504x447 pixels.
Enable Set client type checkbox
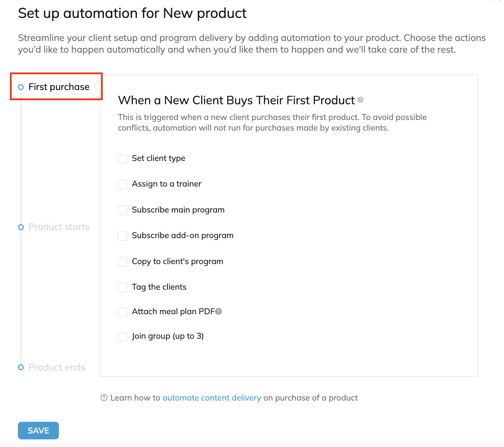[x=123, y=159]
